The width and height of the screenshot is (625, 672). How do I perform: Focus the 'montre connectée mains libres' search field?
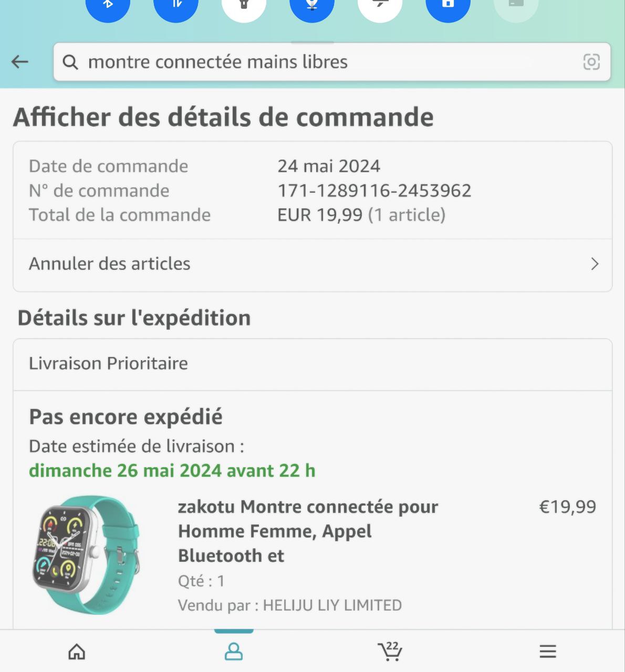coord(315,62)
